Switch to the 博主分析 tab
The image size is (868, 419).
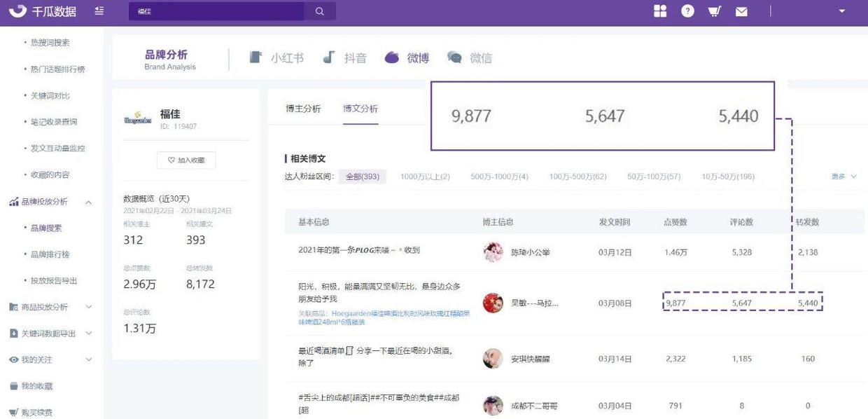[x=304, y=109]
